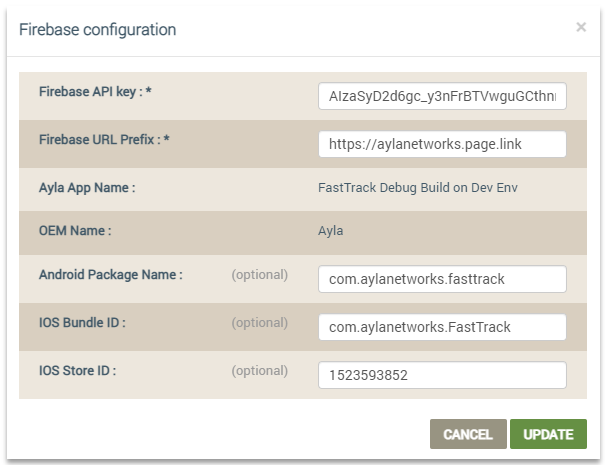Click the UPDATE button
609x465 pixels.
[x=548, y=434]
